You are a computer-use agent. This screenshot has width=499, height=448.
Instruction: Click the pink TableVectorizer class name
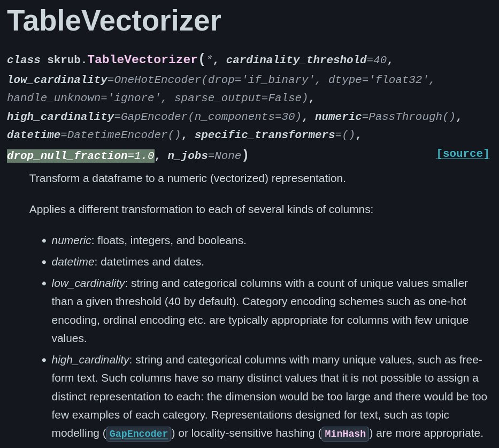pos(142,60)
